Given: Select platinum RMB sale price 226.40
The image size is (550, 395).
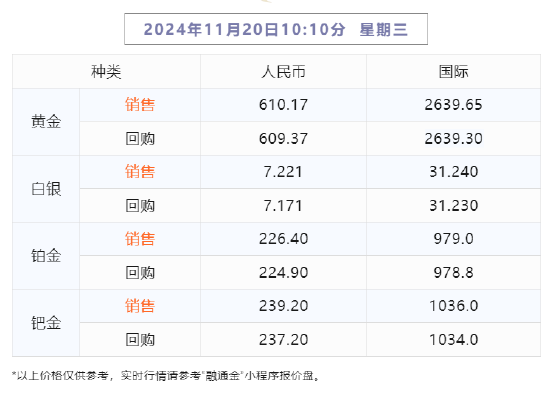Looking at the screenshot, I should click(283, 239).
